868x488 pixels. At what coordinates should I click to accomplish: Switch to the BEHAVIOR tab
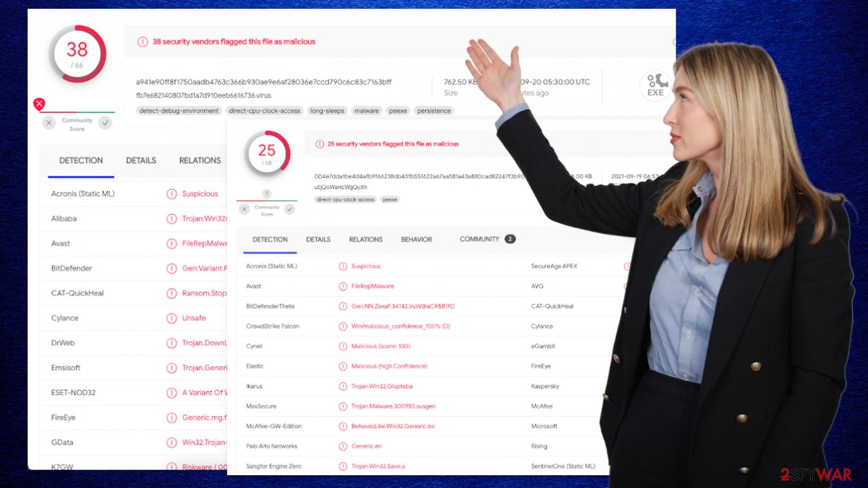tap(416, 239)
